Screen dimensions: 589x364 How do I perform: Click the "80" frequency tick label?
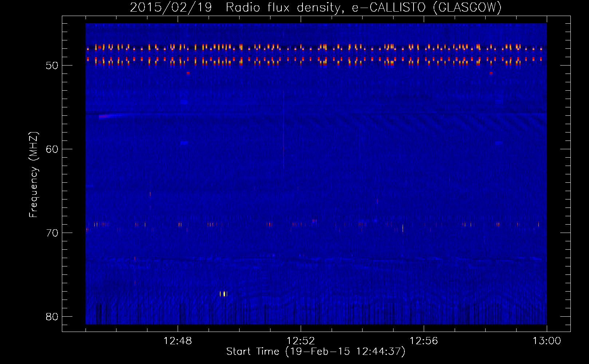click(x=52, y=317)
